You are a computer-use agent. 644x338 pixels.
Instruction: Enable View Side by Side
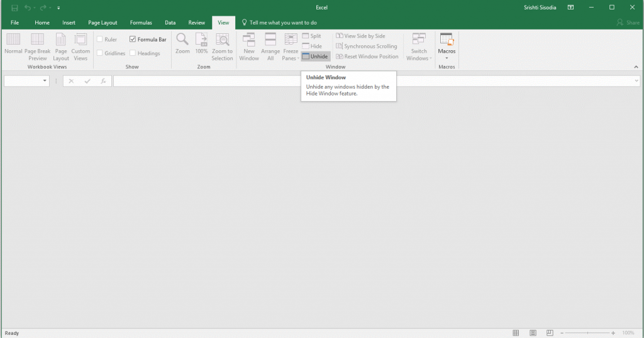coord(360,36)
